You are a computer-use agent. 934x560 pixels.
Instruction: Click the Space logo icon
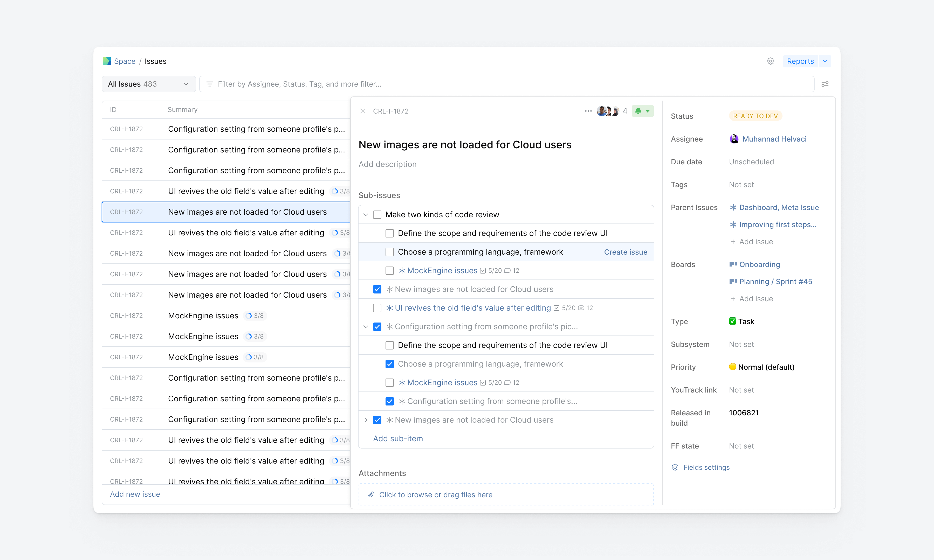pyautogui.click(x=107, y=61)
